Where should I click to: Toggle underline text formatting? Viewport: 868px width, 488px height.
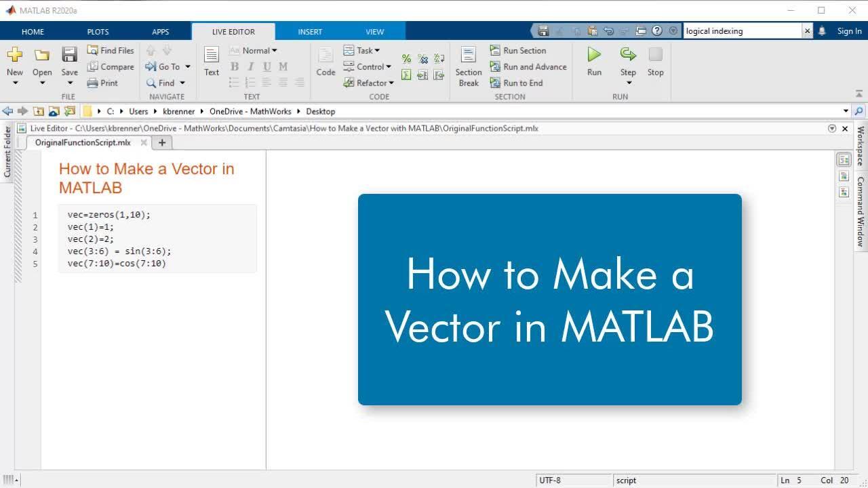point(266,66)
